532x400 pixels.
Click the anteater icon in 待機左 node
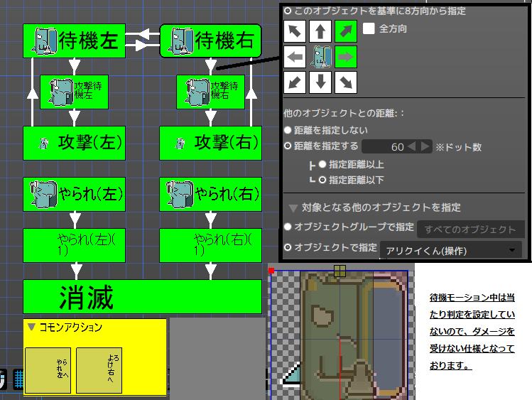coord(44,41)
